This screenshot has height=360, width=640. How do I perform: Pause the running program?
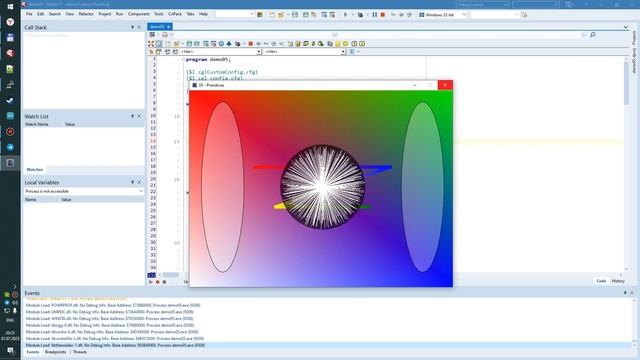(374, 15)
